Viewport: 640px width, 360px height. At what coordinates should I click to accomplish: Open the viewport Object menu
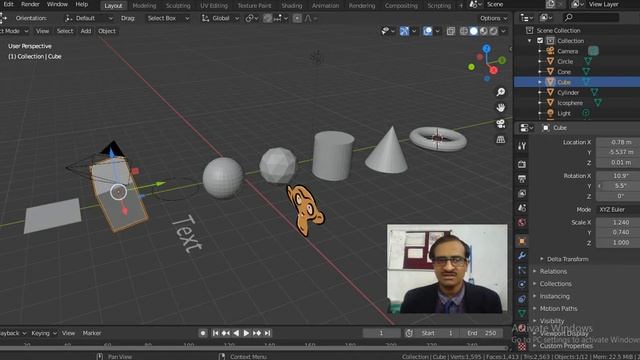[107, 31]
